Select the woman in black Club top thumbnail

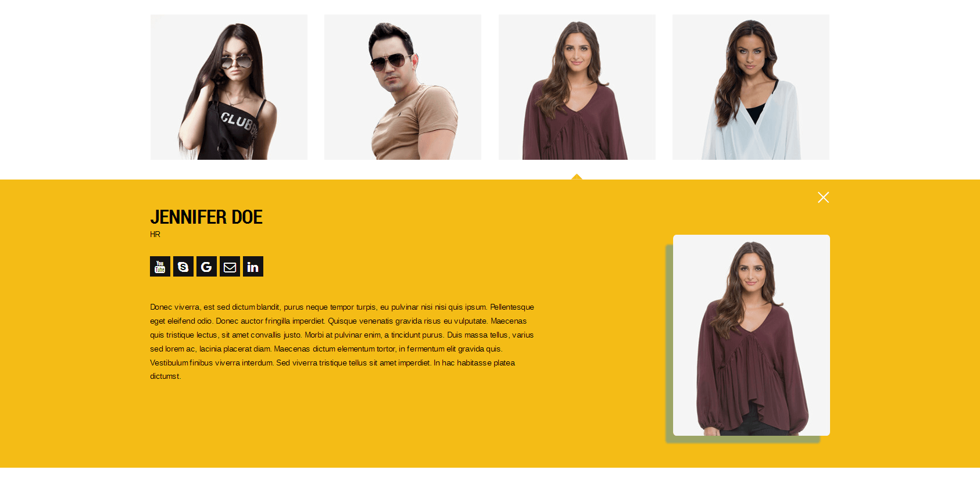[229, 87]
